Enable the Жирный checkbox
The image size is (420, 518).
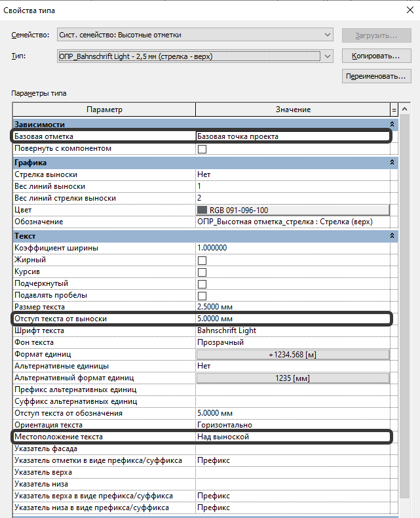click(x=202, y=260)
